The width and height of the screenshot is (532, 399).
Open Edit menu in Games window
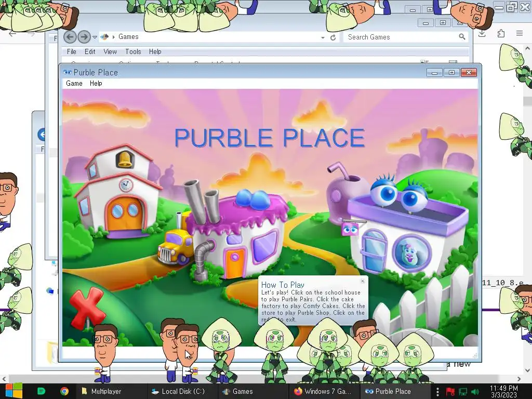90,51
